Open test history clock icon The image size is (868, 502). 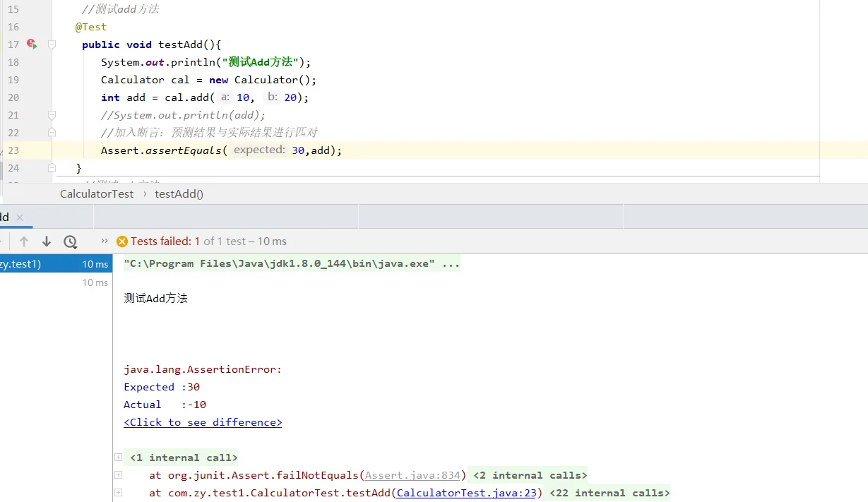pos(70,241)
